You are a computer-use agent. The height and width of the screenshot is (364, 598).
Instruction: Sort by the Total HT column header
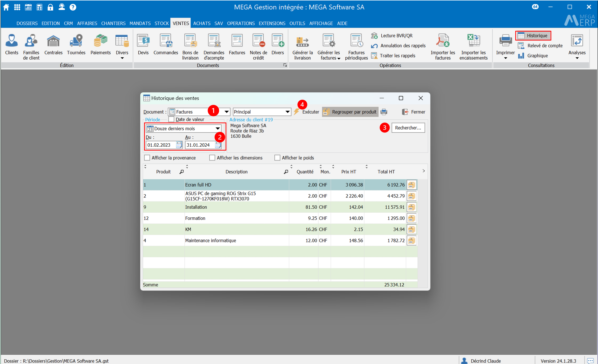386,172
